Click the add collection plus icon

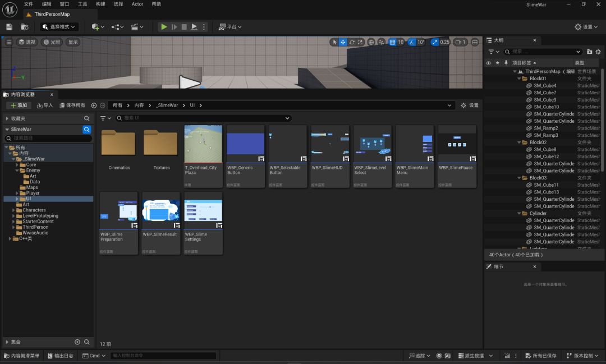tap(77, 342)
